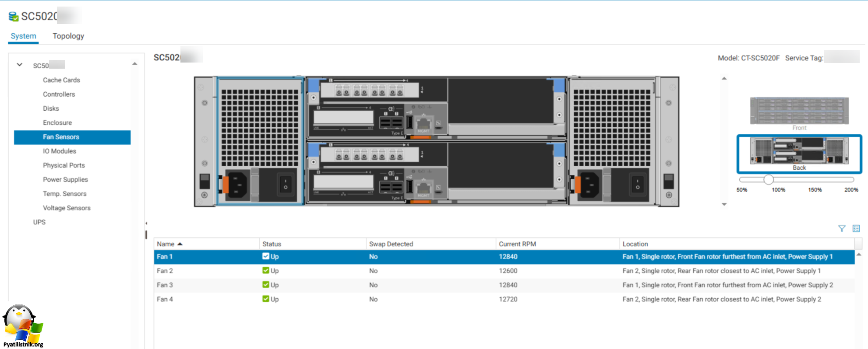
Task: Select Controllers in the tree
Action: tap(59, 94)
